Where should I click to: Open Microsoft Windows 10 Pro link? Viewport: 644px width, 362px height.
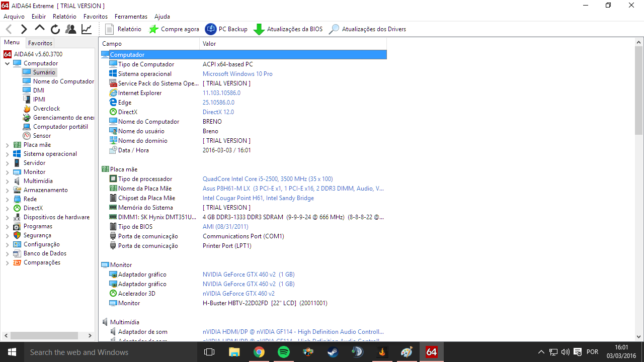pyautogui.click(x=237, y=74)
